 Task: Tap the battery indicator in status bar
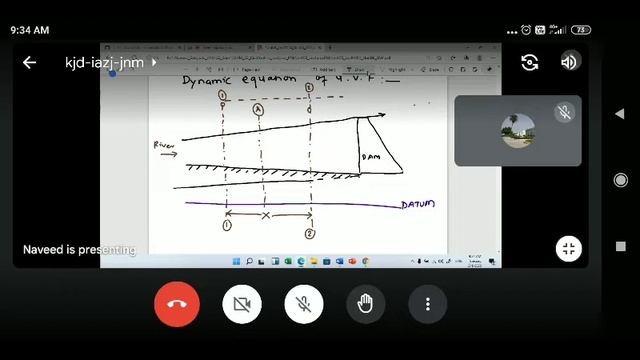click(581, 30)
